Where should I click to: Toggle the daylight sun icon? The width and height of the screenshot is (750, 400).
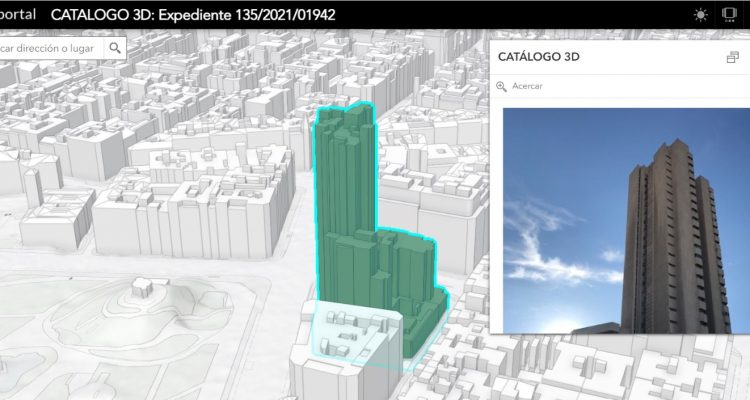(700, 15)
